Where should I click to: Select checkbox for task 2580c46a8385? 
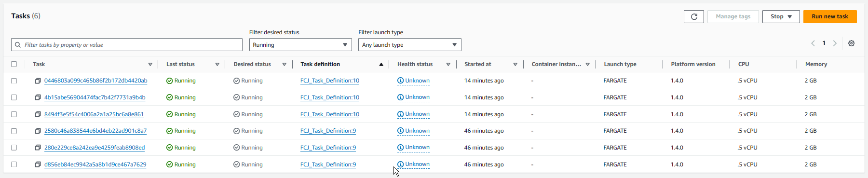pyautogui.click(x=14, y=131)
